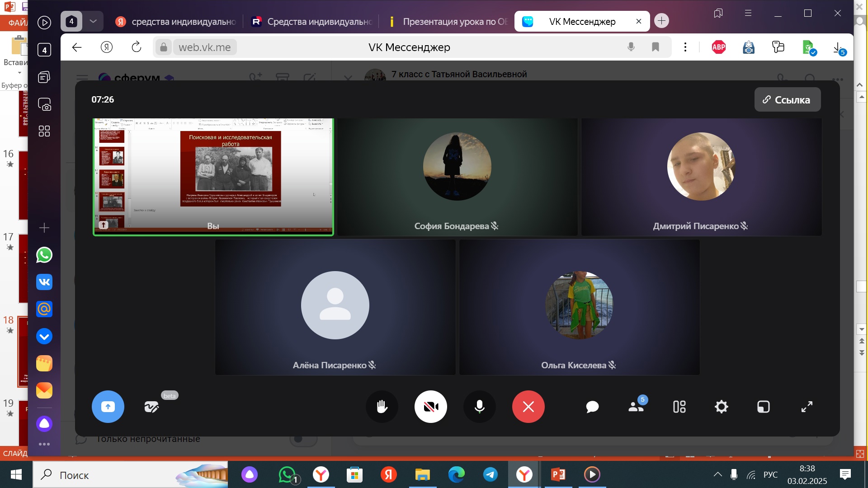Open the sidebar screenshot tool
Image resolution: width=868 pixels, height=488 pixels.
coord(44,104)
